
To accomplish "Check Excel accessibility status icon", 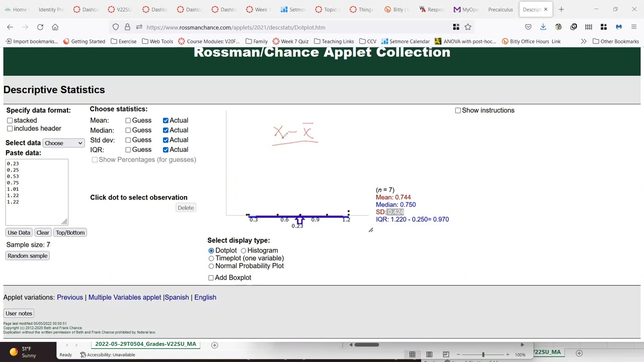I will pos(83,354).
